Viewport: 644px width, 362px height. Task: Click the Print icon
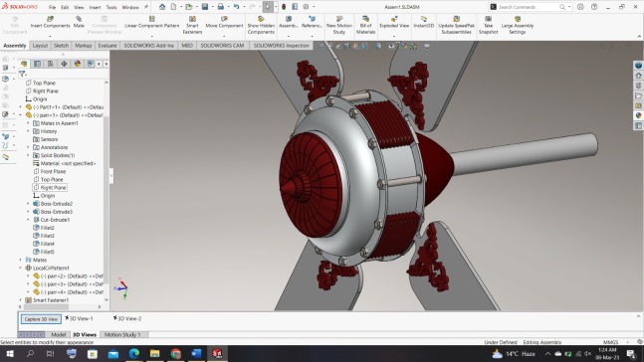[x=221, y=7]
